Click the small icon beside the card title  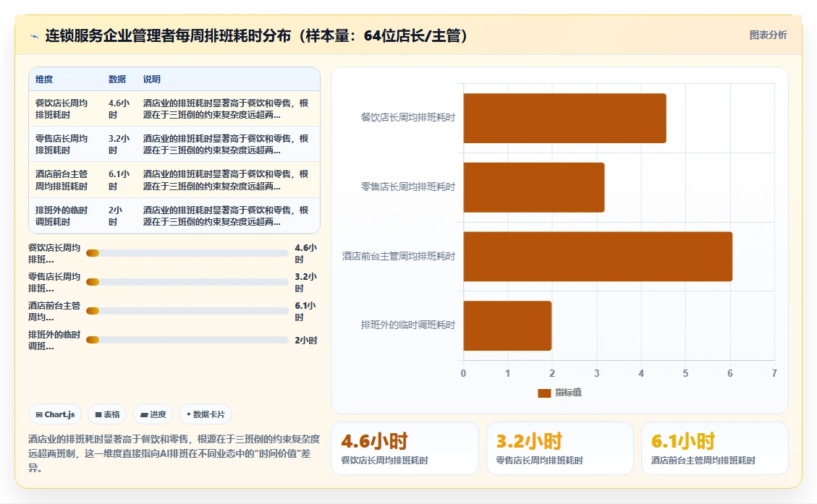[35, 36]
